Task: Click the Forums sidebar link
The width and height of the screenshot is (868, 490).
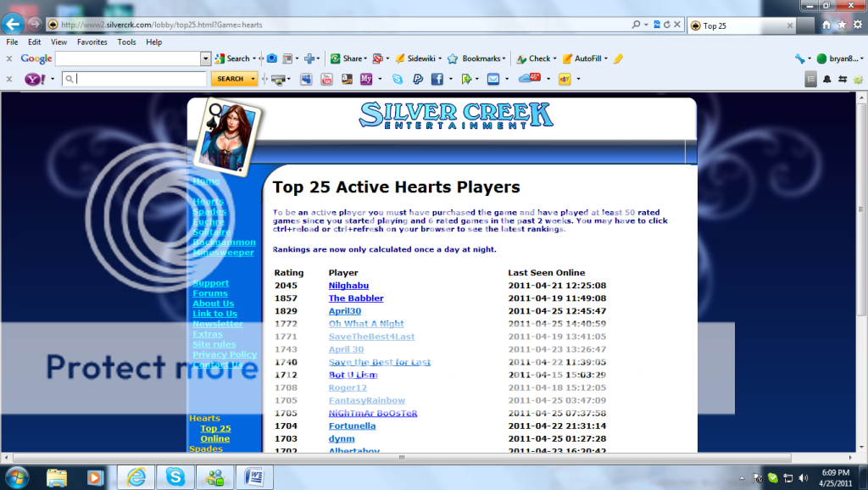Action: [210, 293]
